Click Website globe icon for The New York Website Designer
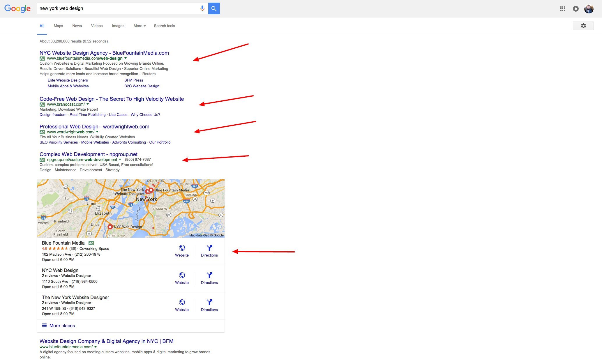The image size is (602, 364). (182, 302)
